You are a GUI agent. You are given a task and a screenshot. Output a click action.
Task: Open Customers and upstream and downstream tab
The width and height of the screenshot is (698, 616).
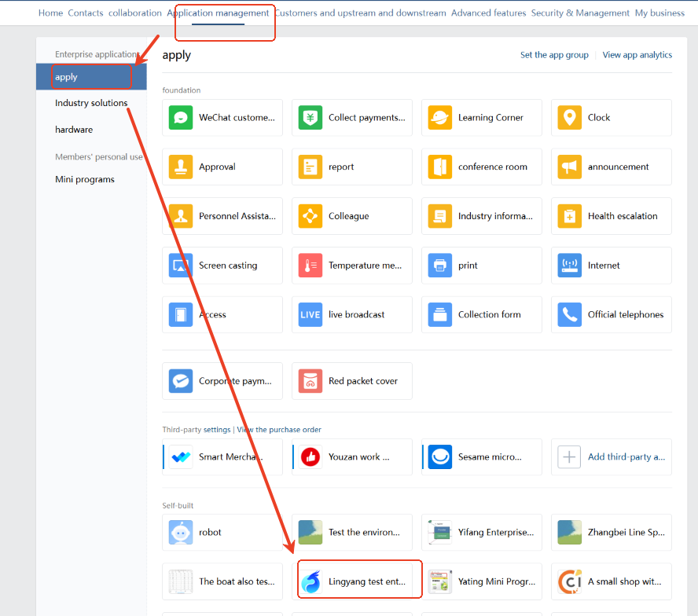[360, 13]
